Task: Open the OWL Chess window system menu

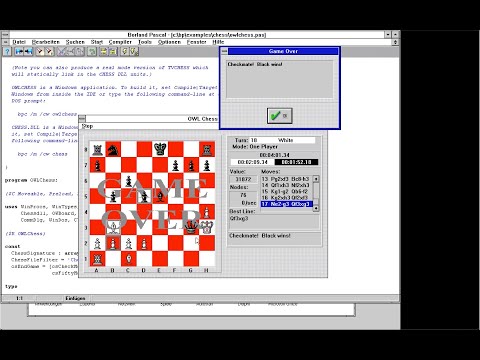Action: [82, 119]
